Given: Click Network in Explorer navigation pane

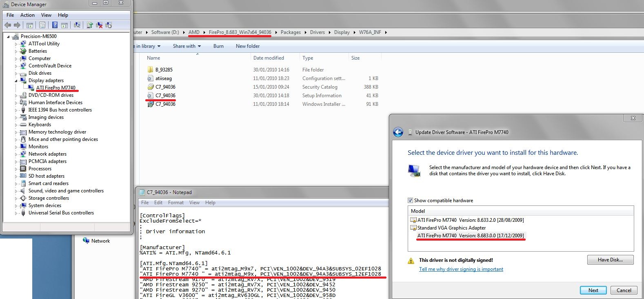Looking at the screenshot, I should coord(100,241).
